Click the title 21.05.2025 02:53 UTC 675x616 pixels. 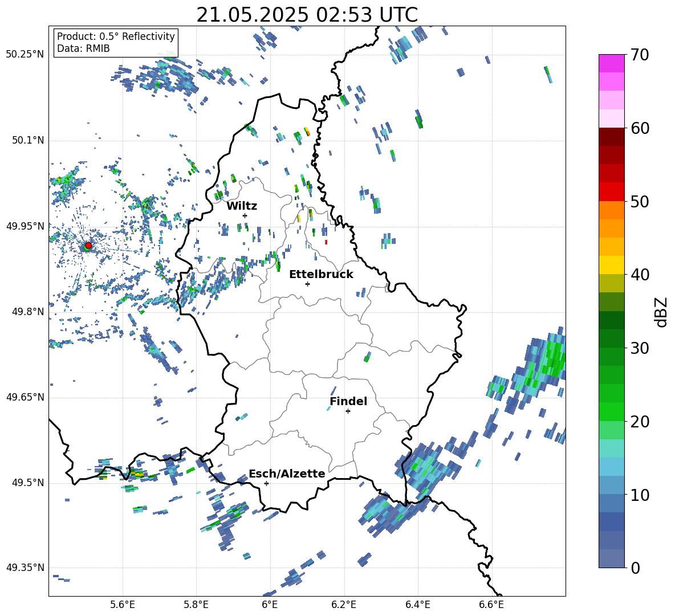pyautogui.click(x=307, y=15)
